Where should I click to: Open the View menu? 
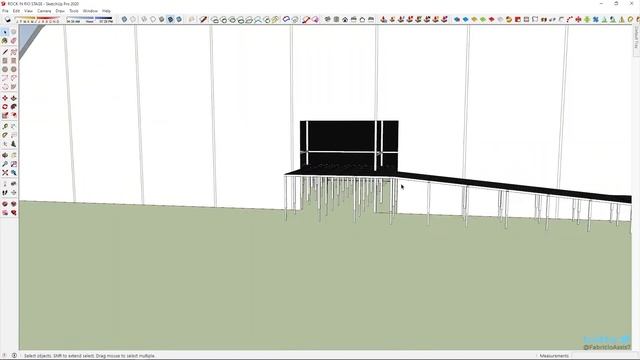28,11
